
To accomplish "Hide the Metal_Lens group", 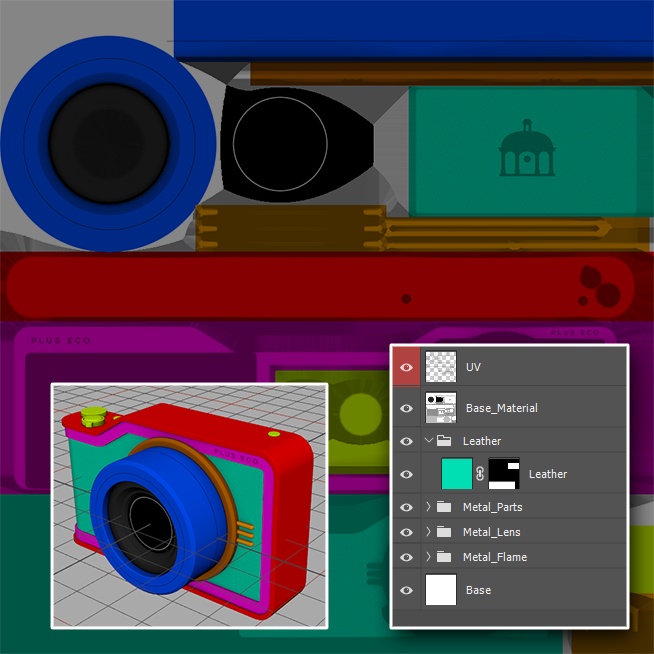I will (406, 532).
